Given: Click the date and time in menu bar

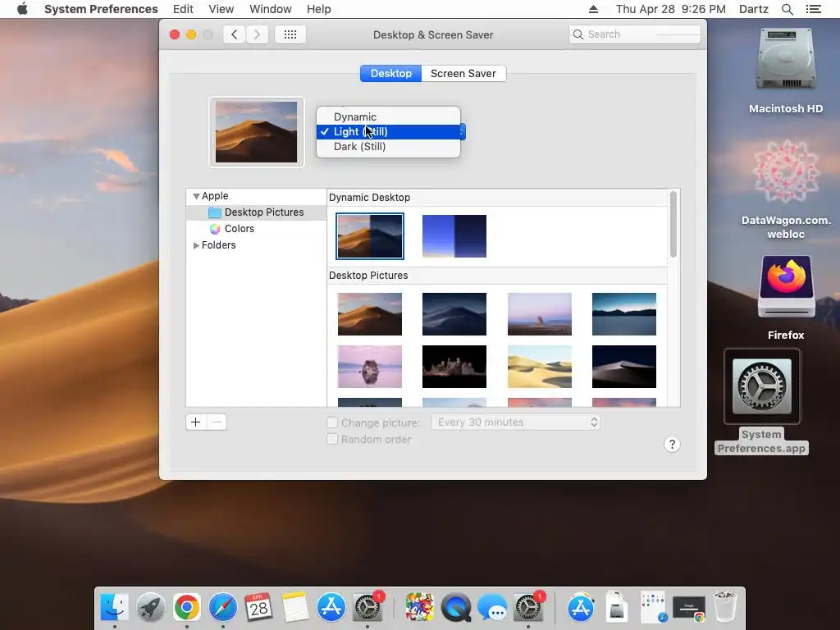Looking at the screenshot, I should pyautogui.click(x=671, y=9).
